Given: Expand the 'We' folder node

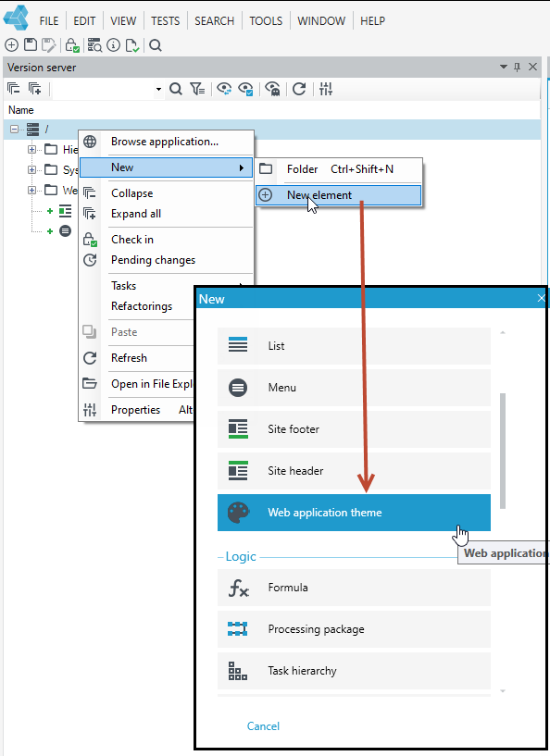Looking at the screenshot, I should (31, 190).
